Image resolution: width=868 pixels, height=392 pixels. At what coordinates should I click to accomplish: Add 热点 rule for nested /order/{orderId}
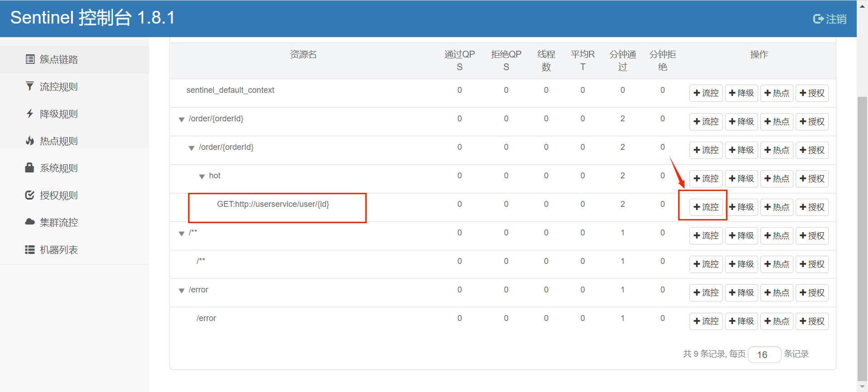point(777,150)
